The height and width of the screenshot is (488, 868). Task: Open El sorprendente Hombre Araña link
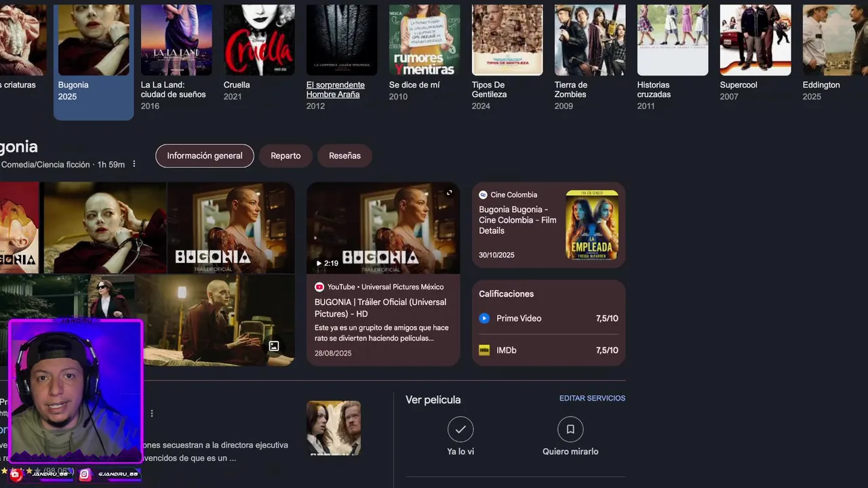point(336,89)
